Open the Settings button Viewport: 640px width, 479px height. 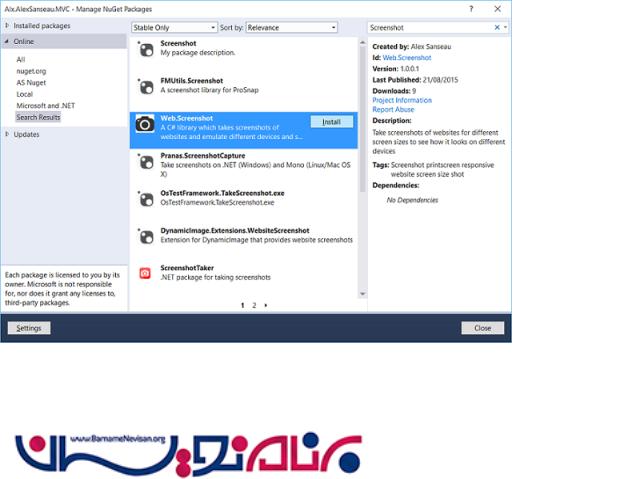[29, 328]
